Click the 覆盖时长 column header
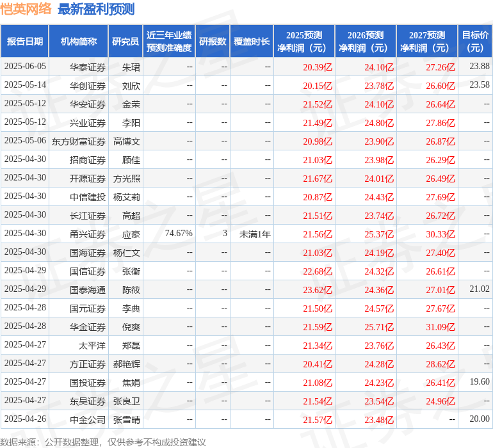 click(x=252, y=42)
